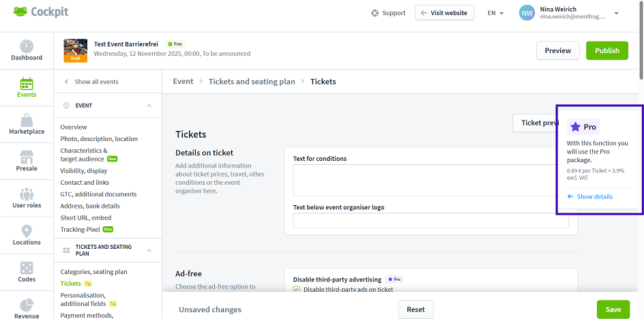Viewport: 644px width, 319px height.
Task: Open the Dashboard sidebar icon
Action: pyautogui.click(x=27, y=47)
